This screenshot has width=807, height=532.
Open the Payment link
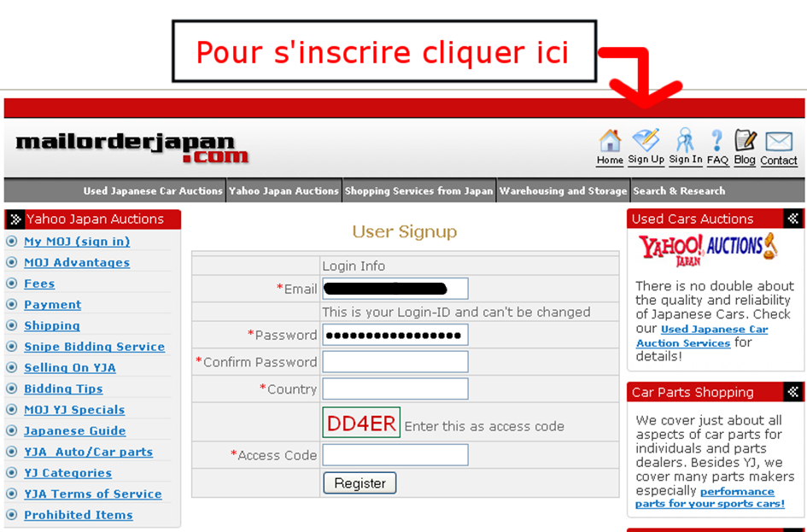[52, 305]
